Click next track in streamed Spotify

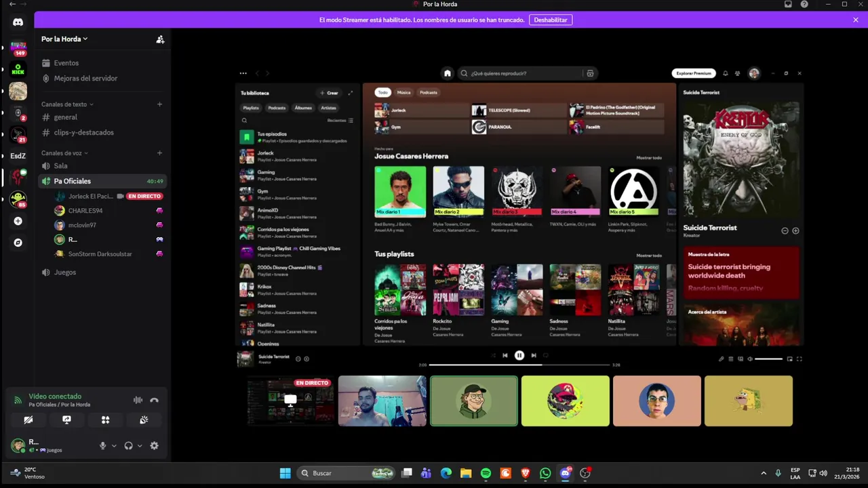point(534,355)
